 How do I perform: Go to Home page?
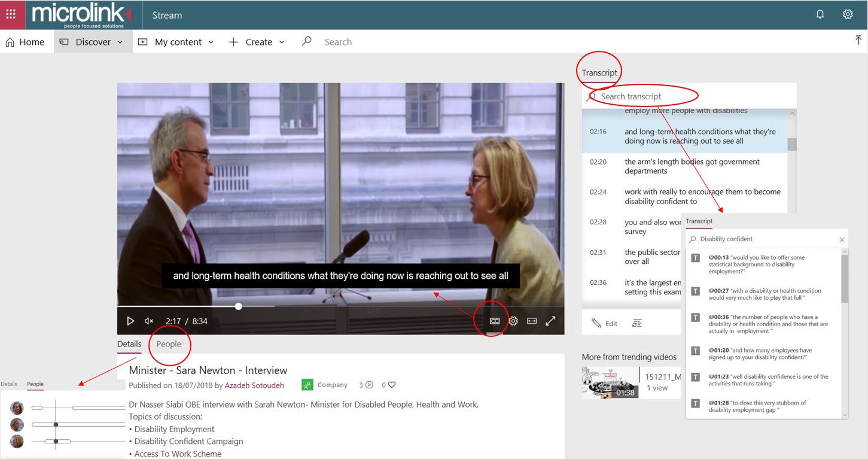25,42
